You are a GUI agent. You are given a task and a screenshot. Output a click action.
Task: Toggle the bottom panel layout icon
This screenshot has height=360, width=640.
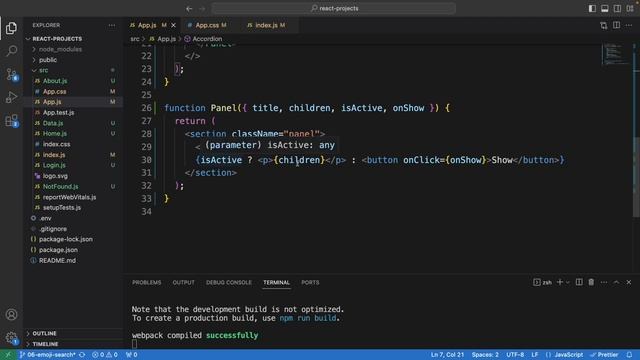tap(605, 9)
